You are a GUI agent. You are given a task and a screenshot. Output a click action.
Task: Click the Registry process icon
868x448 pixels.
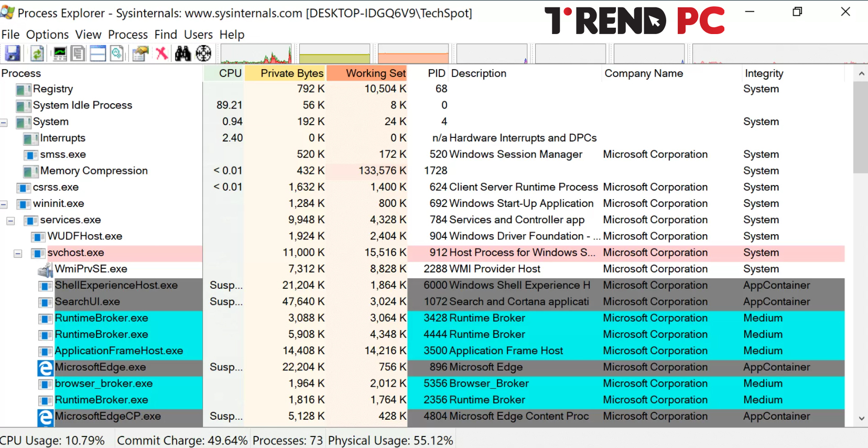coord(24,90)
